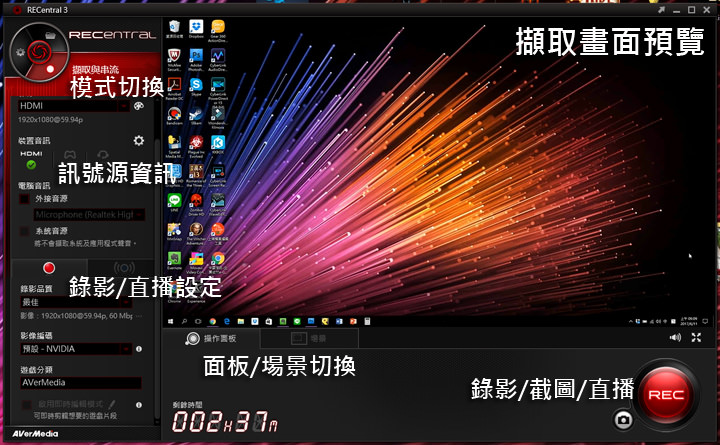Expand preview to fullscreen
The height and width of the screenshot is (445, 720).
[x=696, y=338]
